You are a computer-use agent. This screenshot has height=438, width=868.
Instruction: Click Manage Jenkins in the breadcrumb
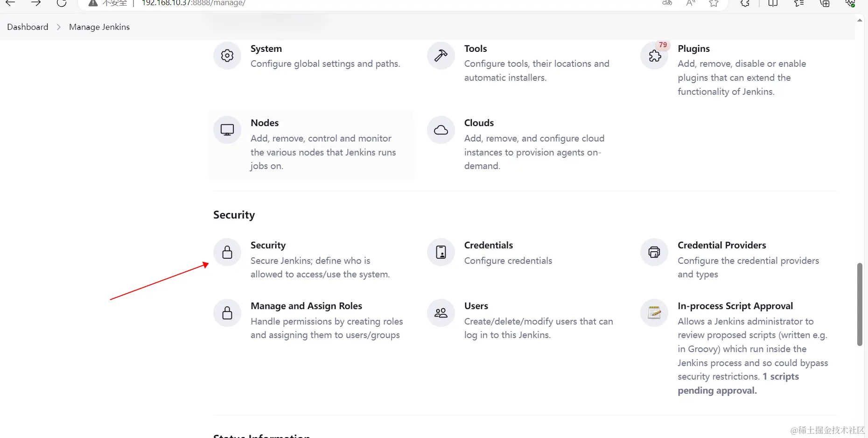99,27
